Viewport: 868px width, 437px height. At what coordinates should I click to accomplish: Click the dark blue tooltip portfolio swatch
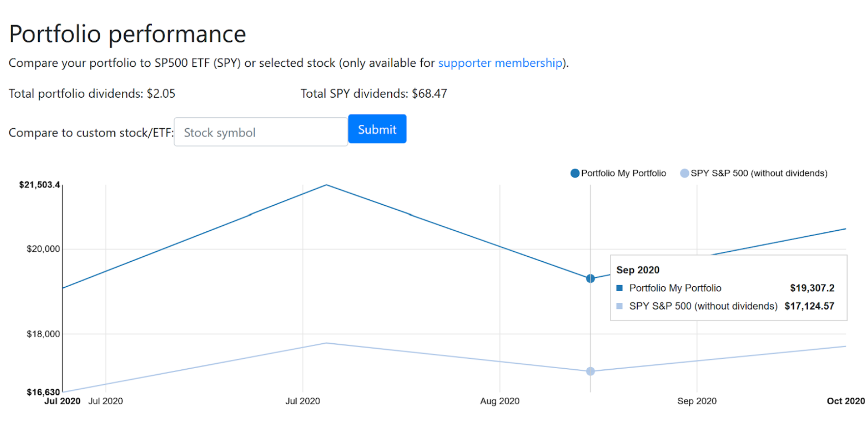[620, 288]
